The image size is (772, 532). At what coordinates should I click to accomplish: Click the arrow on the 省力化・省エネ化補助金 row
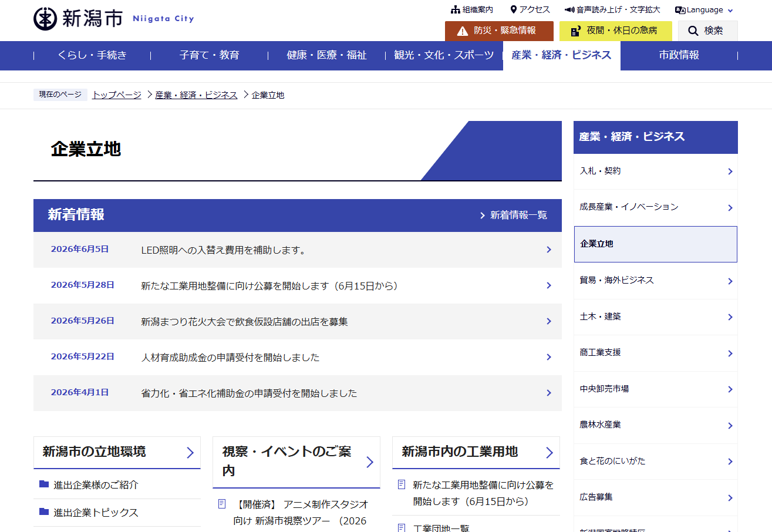pos(549,393)
